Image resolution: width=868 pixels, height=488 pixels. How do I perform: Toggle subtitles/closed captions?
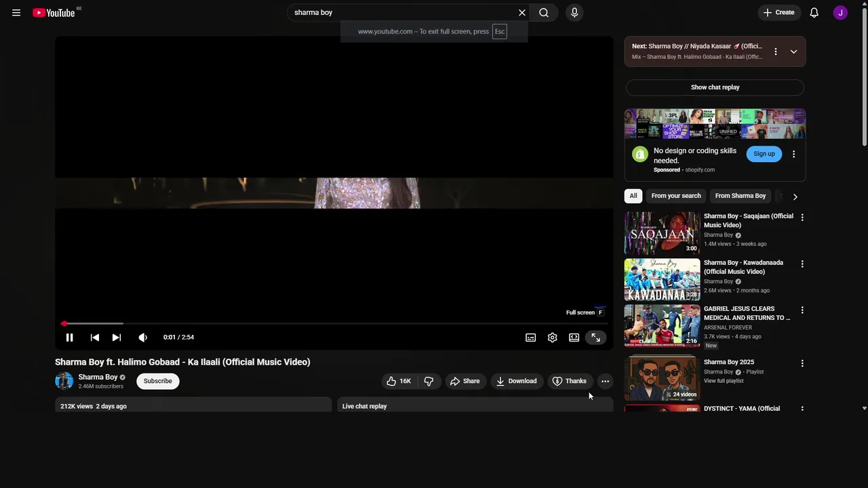click(x=531, y=338)
